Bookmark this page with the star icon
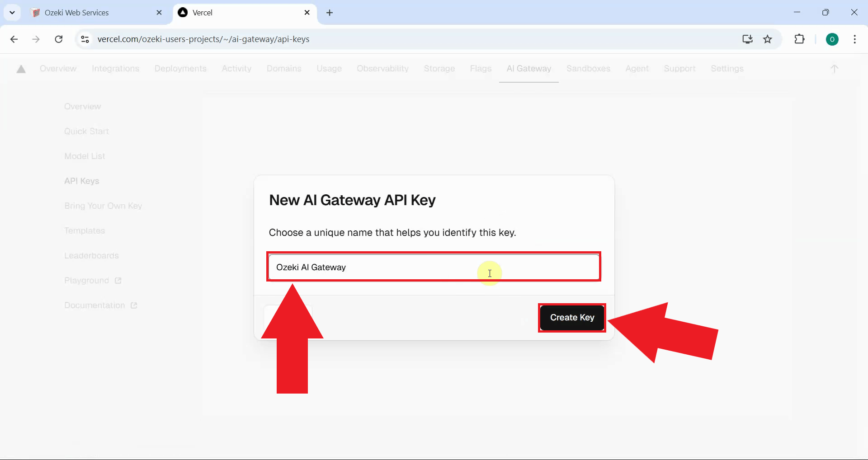This screenshot has width=868, height=460. (768, 39)
